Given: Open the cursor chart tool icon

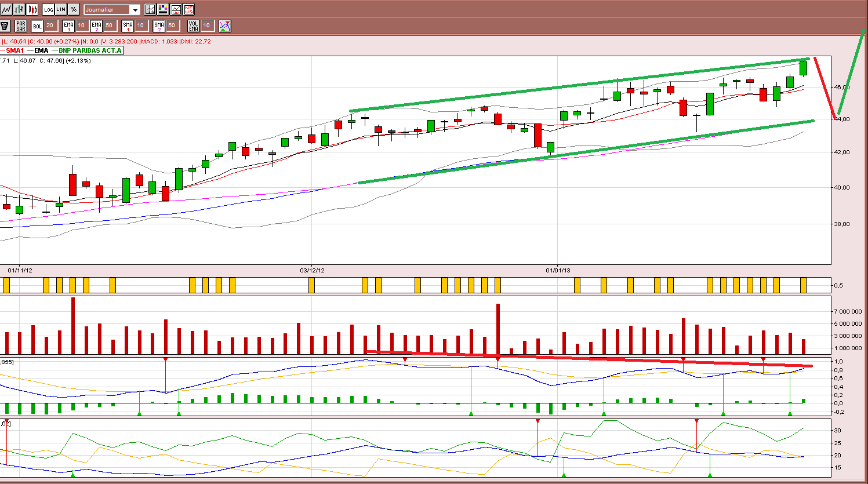Looking at the screenshot, I should 150,9.
